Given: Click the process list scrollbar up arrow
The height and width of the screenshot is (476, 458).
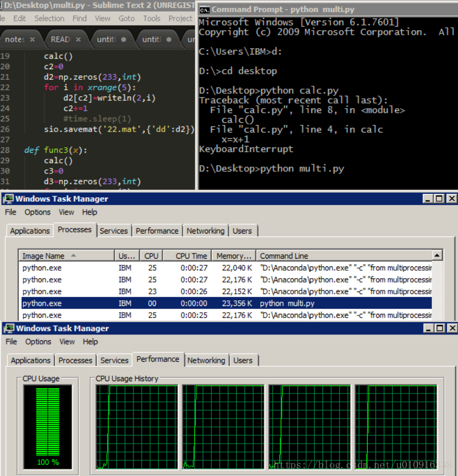Looking at the screenshot, I should 437,256.
